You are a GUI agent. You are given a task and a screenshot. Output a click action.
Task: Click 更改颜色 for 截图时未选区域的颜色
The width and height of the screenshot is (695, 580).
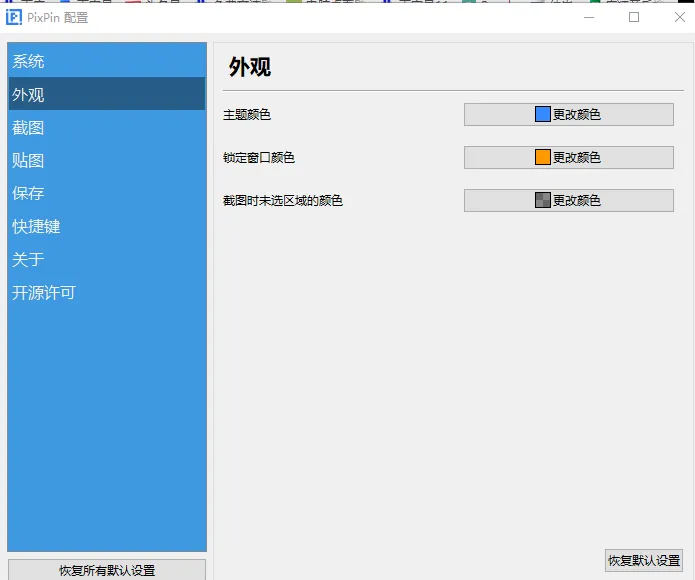pyautogui.click(x=569, y=200)
